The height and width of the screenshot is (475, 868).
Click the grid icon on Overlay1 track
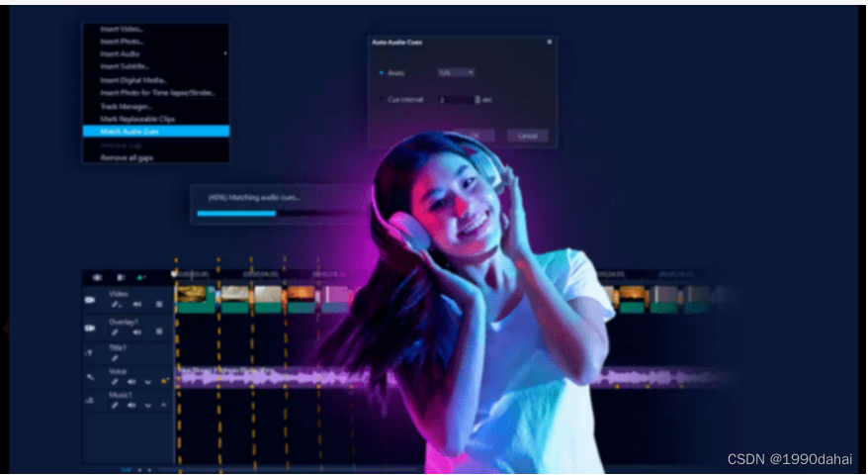tap(159, 332)
